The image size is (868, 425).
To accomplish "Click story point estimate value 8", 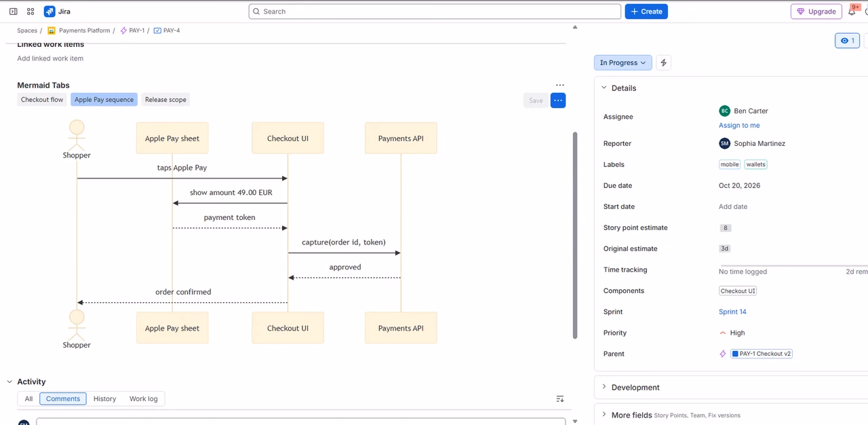I will click(x=726, y=228).
